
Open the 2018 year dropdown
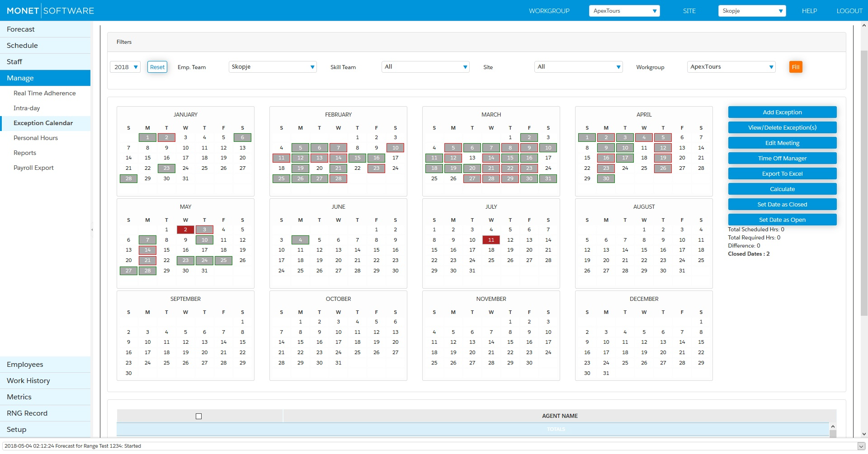[125, 67]
